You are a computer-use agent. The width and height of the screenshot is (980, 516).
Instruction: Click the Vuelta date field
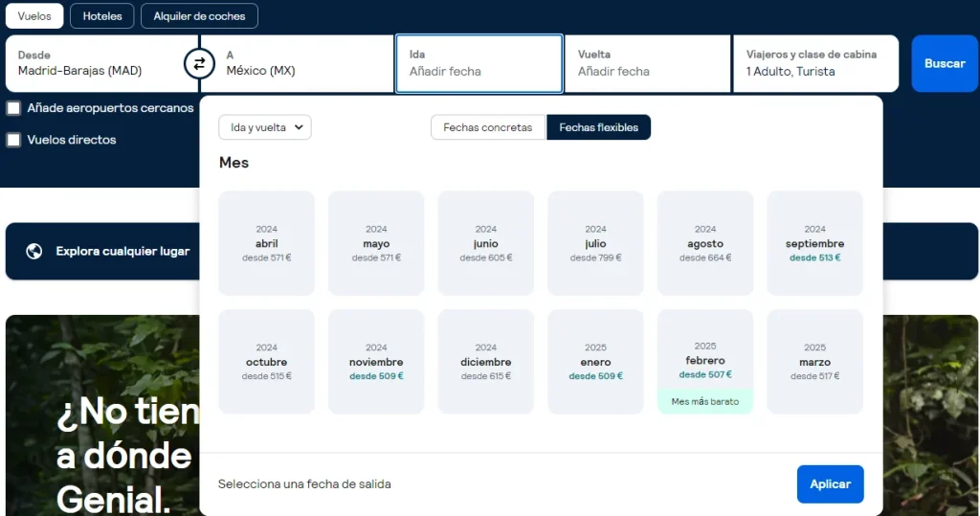pos(648,63)
